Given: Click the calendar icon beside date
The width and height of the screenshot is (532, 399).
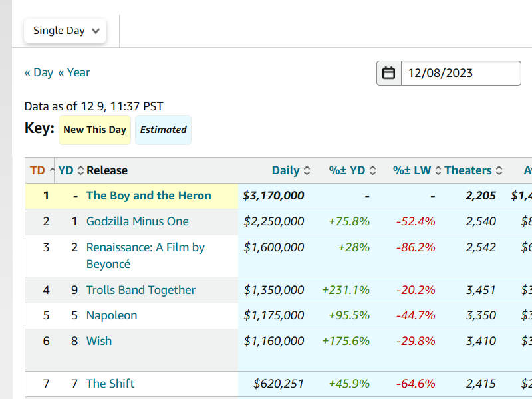Looking at the screenshot, I should [389, 73].
